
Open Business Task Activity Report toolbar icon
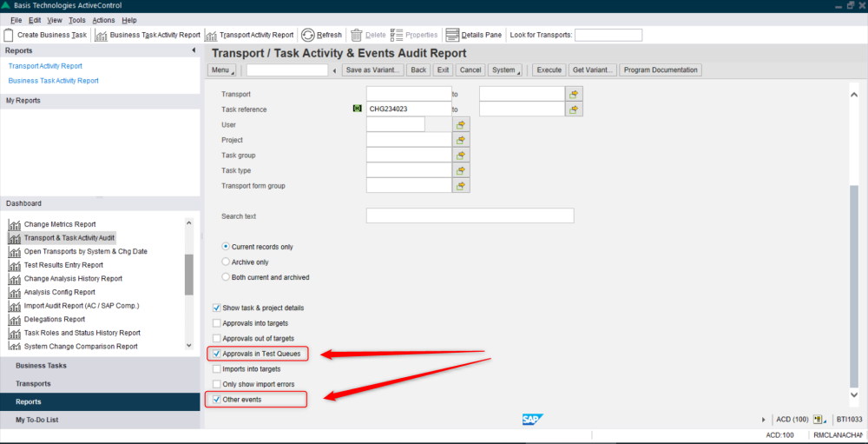pyautogui.click(x=101, y=35)
